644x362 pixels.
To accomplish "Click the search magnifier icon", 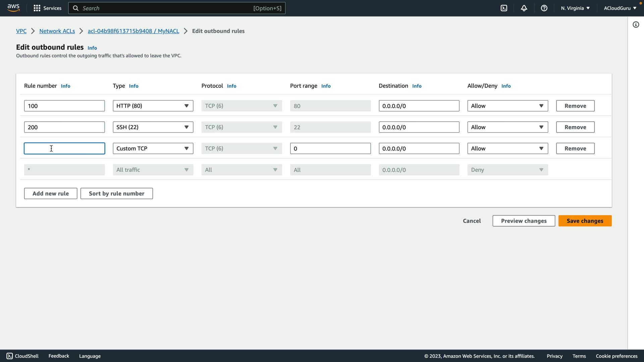I will coord(76,8).
